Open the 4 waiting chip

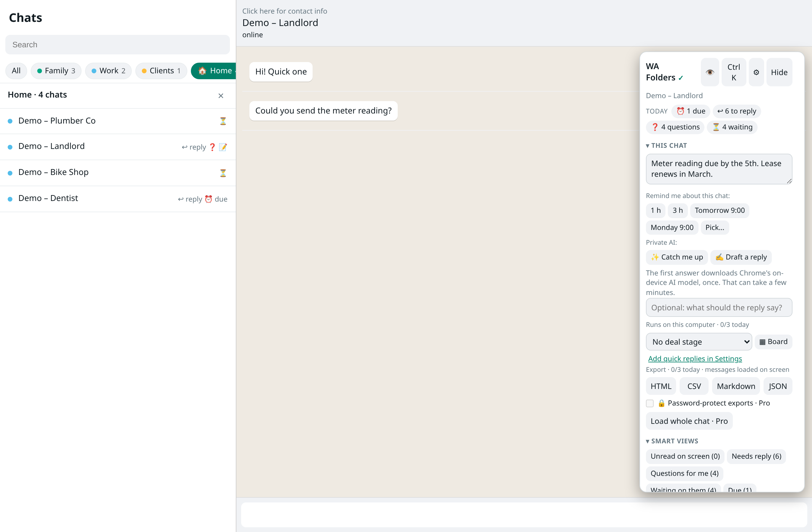[x=732, y=127]
